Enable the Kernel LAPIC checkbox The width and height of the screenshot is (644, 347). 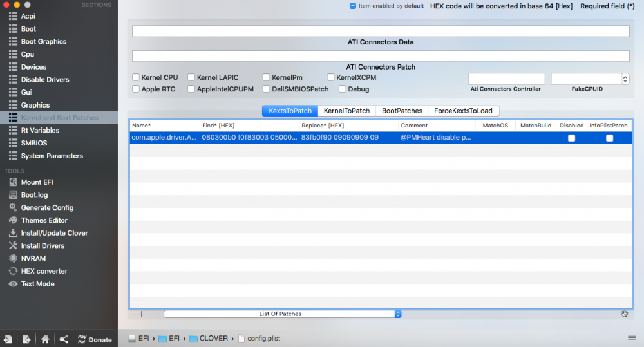click(x=191, y=77)
